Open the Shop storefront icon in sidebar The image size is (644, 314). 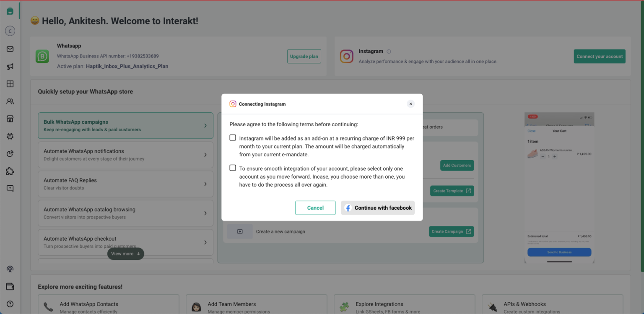pyautogui.click(x=10, y=119)
